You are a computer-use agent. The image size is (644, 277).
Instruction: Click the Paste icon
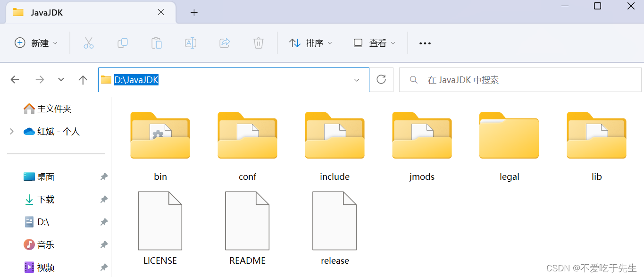(x=157, y=43)
